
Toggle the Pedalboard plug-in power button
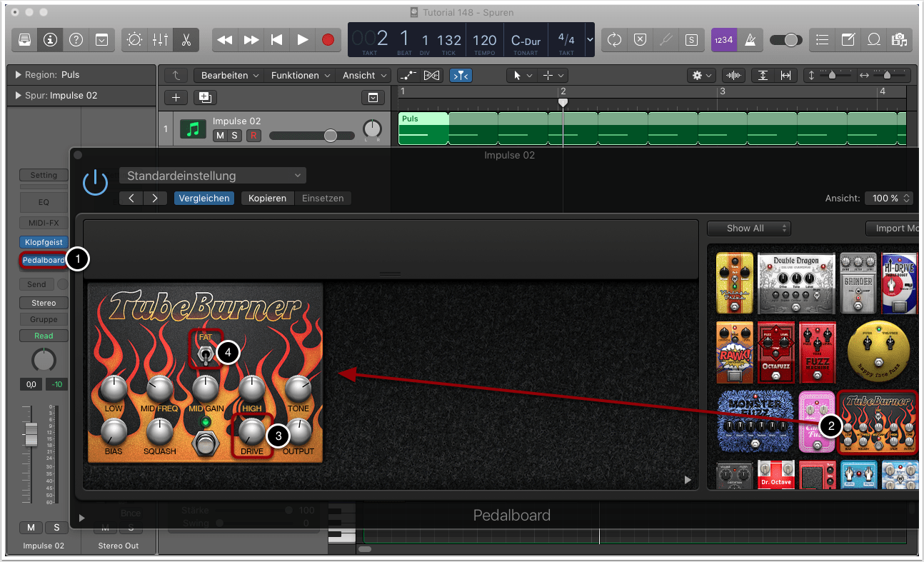[x=95, y=183]
